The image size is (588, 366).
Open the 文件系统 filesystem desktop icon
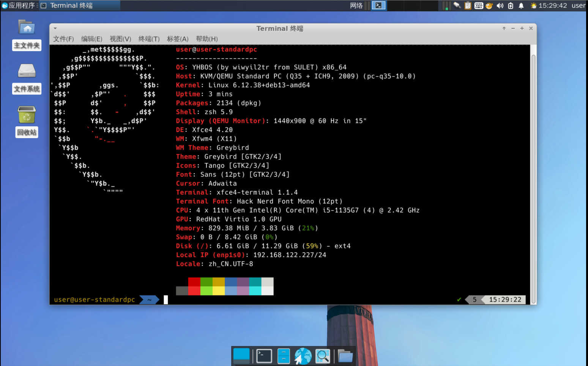click(27, 79)
